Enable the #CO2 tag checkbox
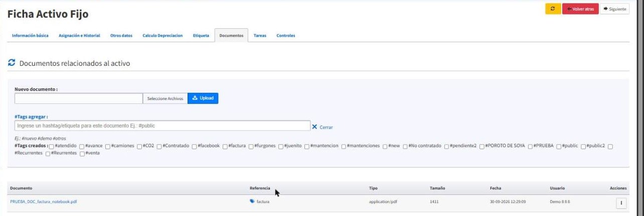644x216 pixels. (x=139, y=146)
